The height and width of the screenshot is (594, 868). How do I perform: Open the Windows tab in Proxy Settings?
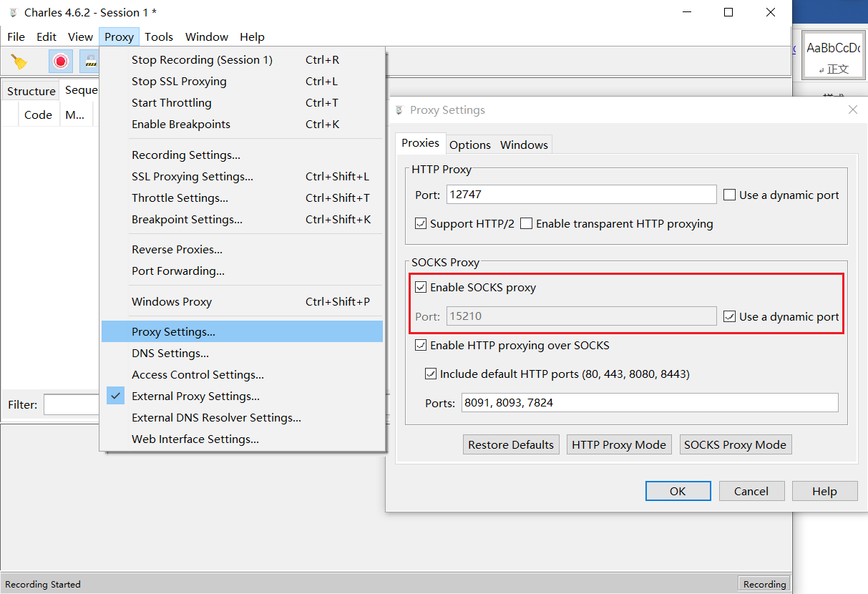[x=524, y=145]
